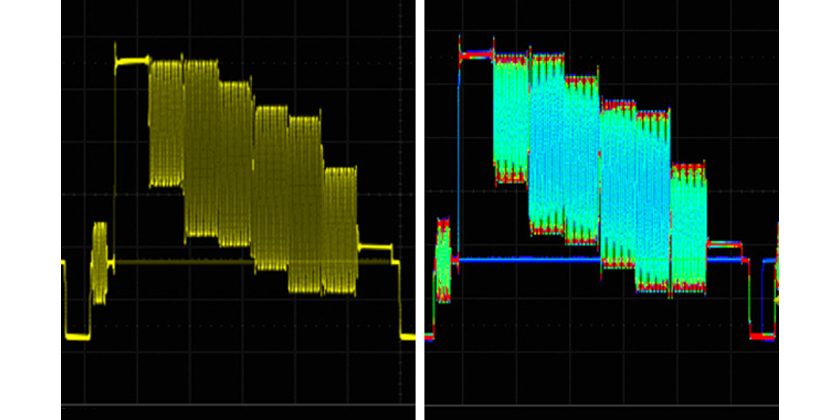Select the flat white-level top of yellow trace

tap(131, 62)
